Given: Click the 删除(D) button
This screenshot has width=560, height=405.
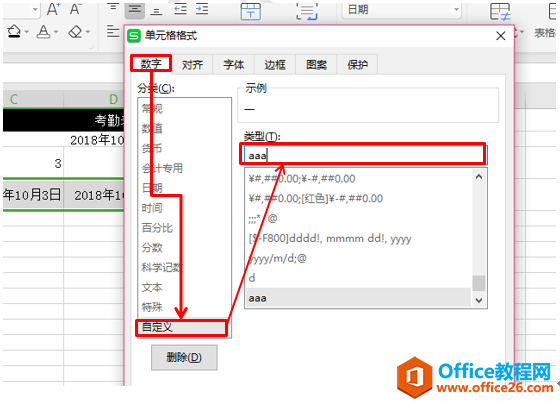Looking at the screenshot, I should pos(184,357).
